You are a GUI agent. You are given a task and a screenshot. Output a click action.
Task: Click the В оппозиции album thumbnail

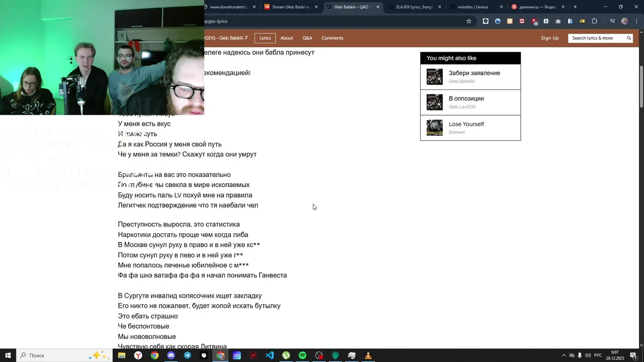435,103
